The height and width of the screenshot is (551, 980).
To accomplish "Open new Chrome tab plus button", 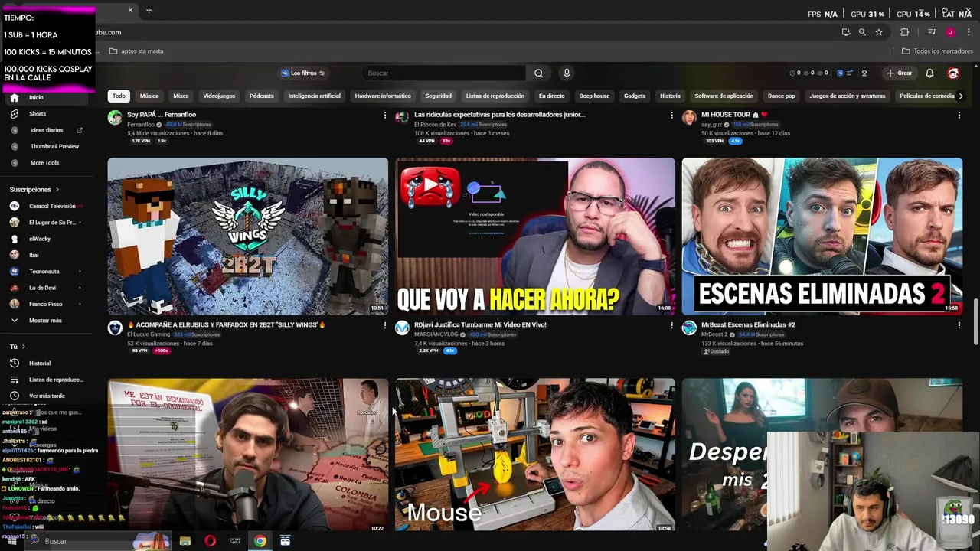I will pyautogui.click(x=149, y=10).
